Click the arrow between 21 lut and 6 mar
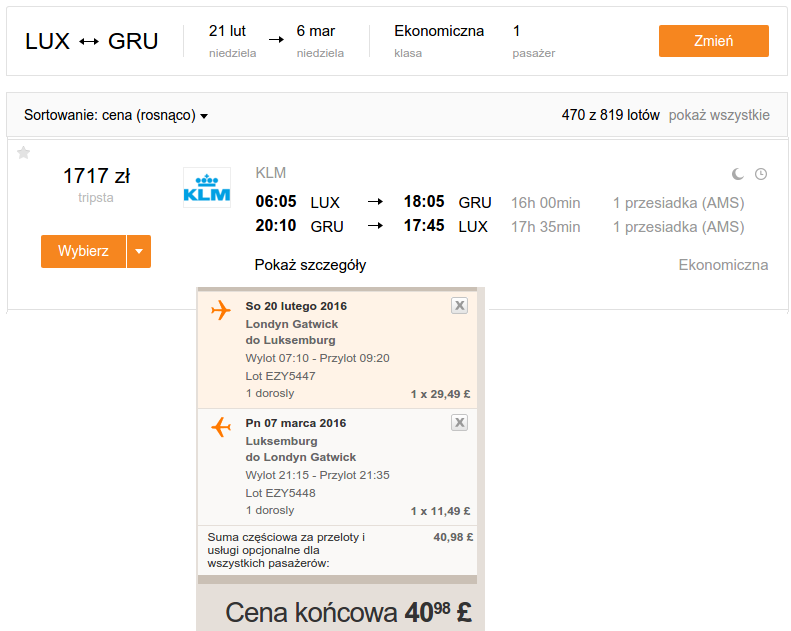Screen dimensions: 791x631 (x=276, y=39)
